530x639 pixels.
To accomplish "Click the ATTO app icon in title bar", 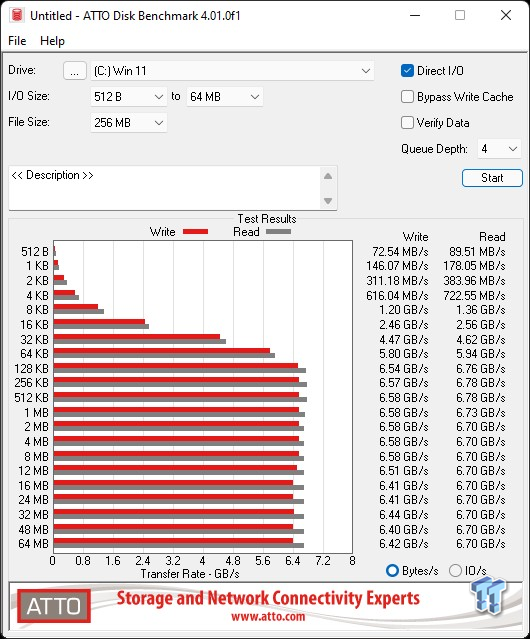I will point(17,15).
